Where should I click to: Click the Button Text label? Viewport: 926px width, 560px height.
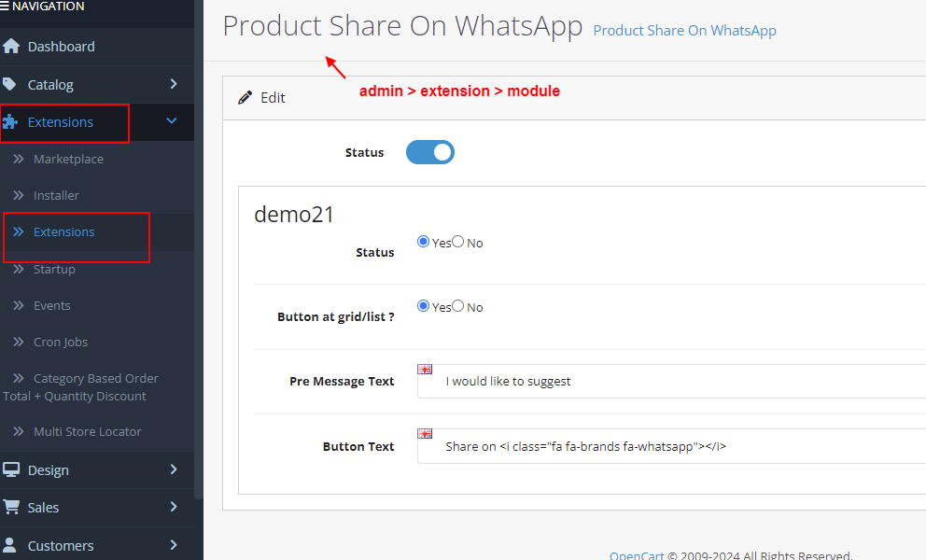pos(358,446)
